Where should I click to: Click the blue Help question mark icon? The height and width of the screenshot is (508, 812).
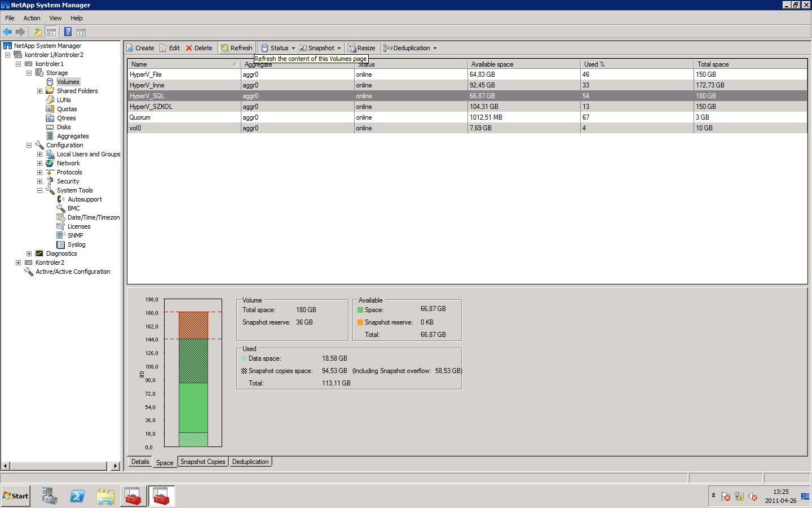pyautogui.click(x=68, y=32)
